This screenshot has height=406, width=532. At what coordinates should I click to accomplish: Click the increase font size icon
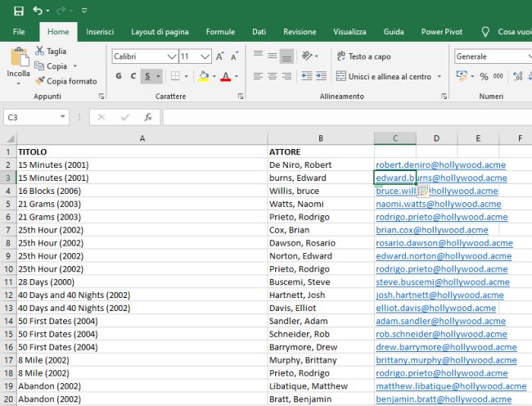[221, 56]
